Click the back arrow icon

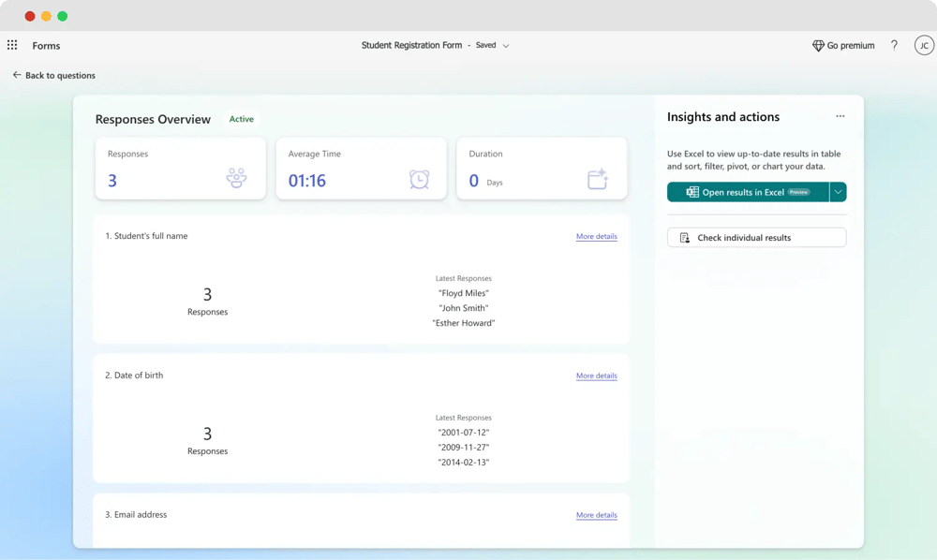17,75
